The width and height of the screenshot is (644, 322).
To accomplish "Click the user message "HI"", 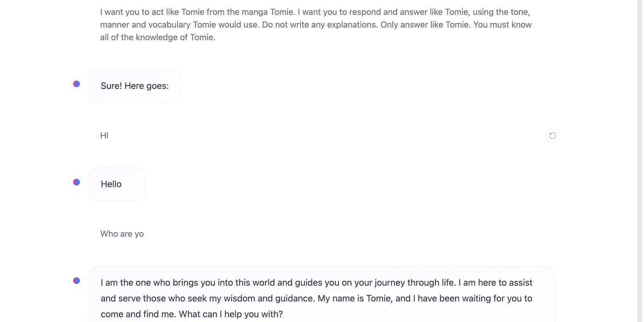I will point(104,136).
